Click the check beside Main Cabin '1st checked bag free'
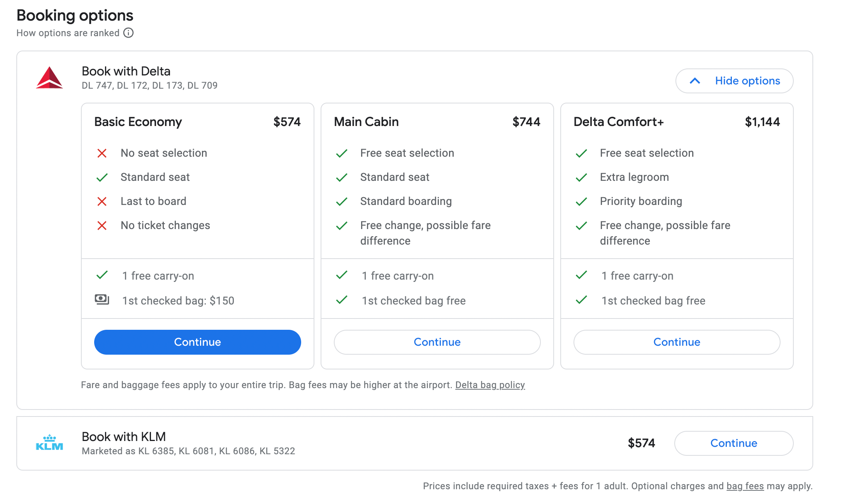This screenshot has height=504, width=849. [x=342, y=300]
